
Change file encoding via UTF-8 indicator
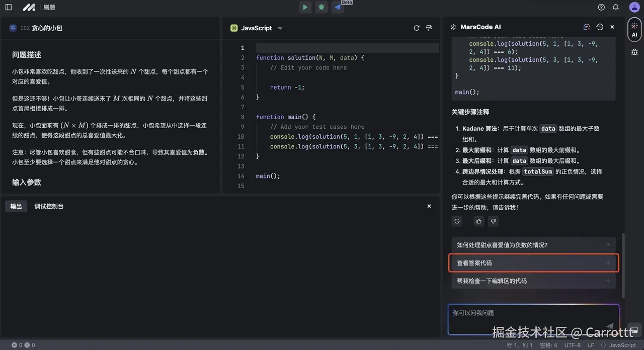(x=573, y=345)
